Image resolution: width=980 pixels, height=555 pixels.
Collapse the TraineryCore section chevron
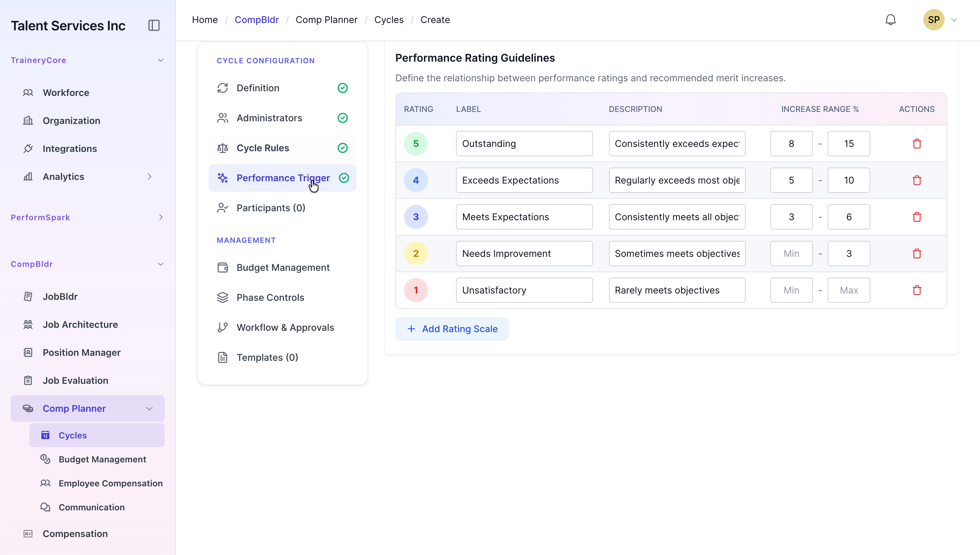[161, 60]
